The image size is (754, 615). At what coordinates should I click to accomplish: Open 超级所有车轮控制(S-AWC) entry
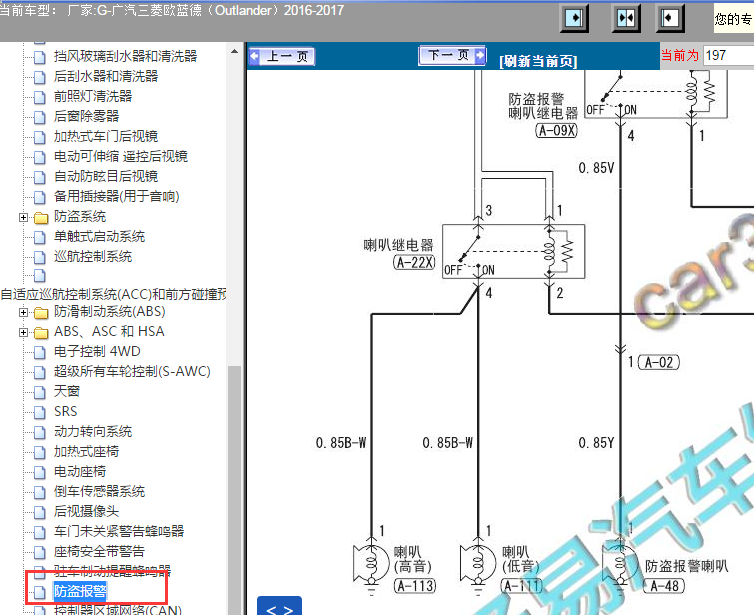pyautogui.click(x=132, y=371)
